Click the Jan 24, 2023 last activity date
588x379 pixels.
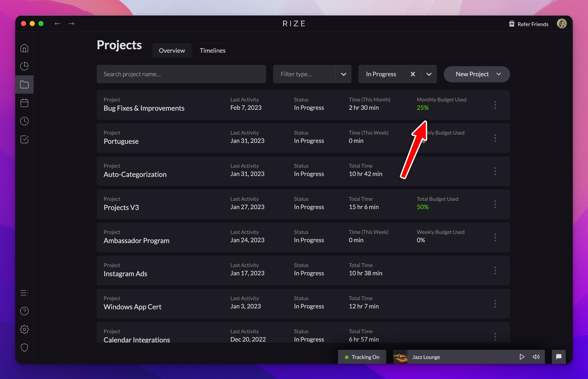click(247, 240)
